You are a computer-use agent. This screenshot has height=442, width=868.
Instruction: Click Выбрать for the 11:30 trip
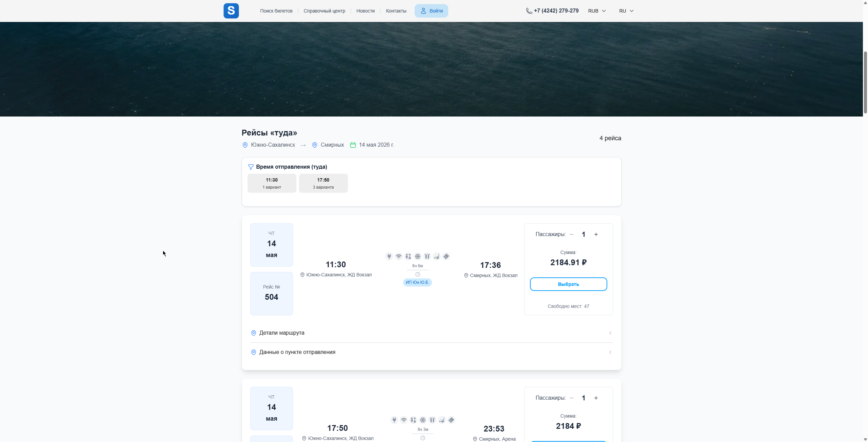(568, 284)
